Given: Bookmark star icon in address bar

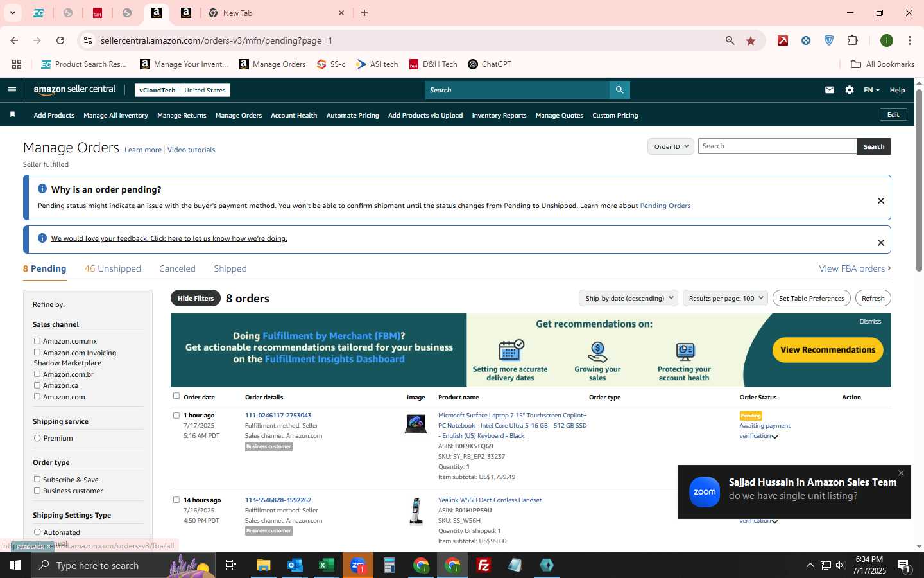Looking at the screenshot, I should (751, 40).
